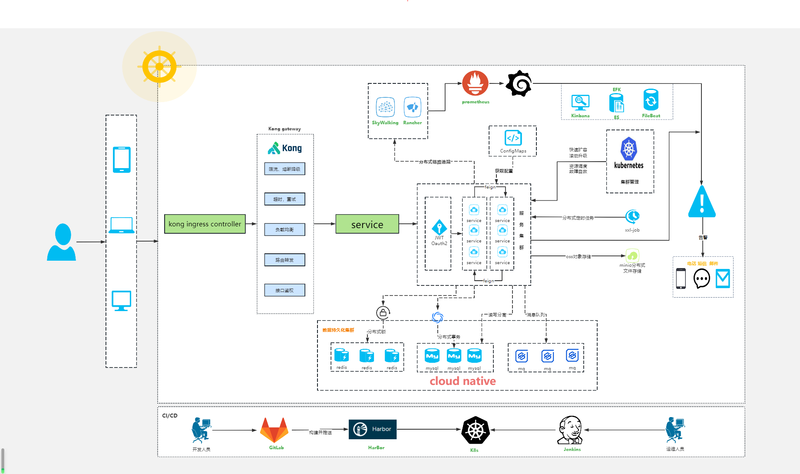This screenshot has height=474, width=800.
Task: Click the Jenkins butler icon
Action: [570, 430]
